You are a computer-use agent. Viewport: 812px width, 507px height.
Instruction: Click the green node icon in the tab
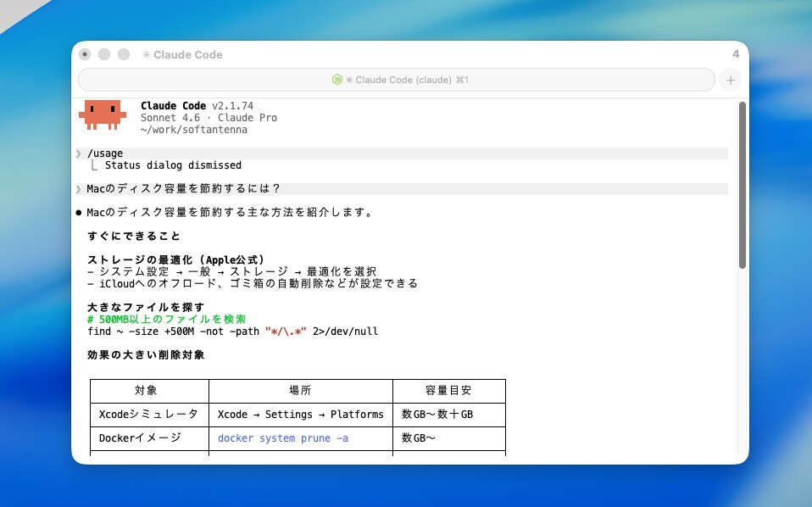337,80
